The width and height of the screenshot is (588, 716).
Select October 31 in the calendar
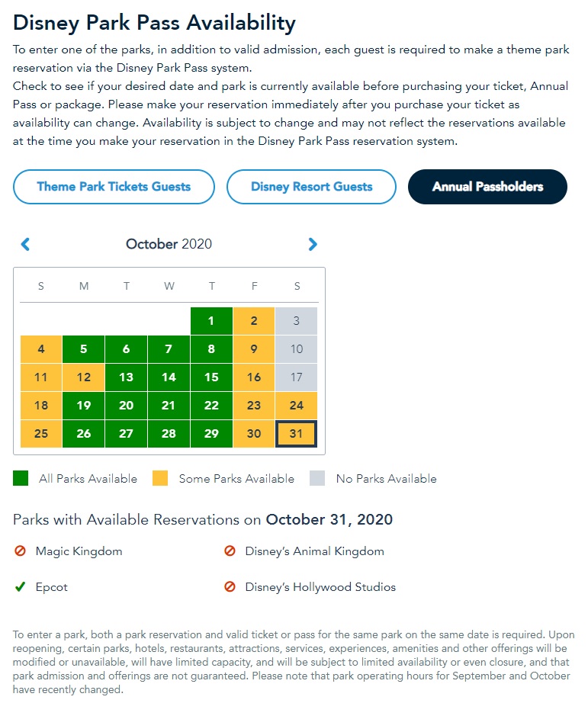[x=297, y=434]
